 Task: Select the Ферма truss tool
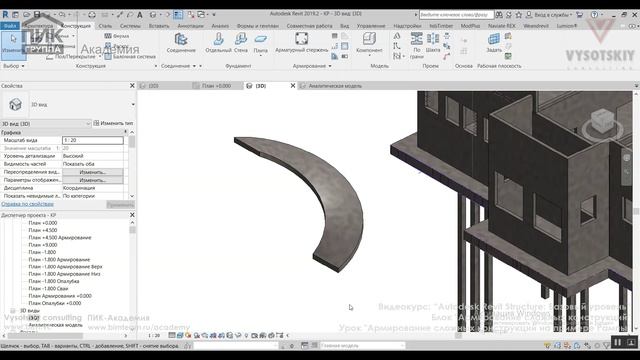point(117,36)
